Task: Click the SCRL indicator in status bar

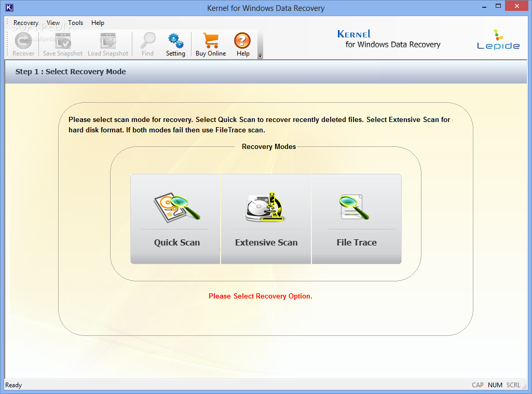Action: tap(513, 385)
